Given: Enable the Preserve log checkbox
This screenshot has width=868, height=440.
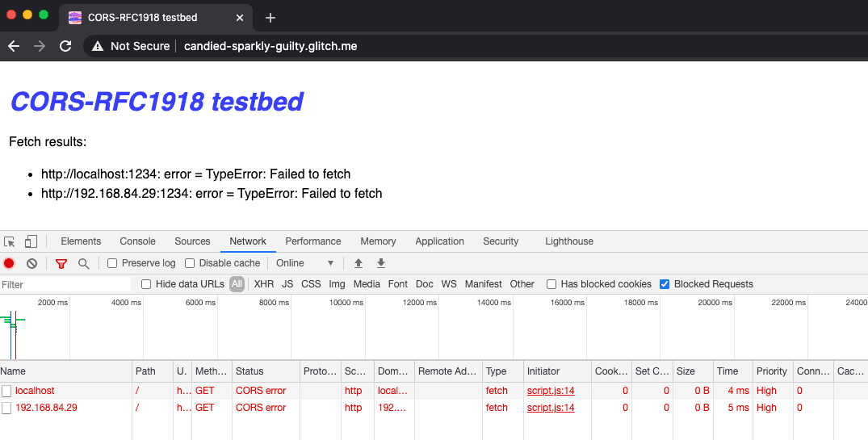Looking at the screenshot, I should [113, 263].
